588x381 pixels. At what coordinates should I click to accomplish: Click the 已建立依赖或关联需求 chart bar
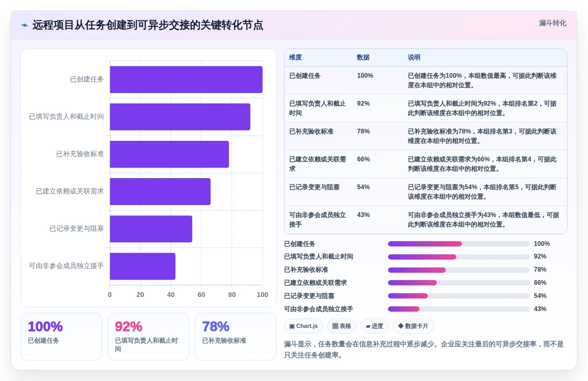(160, 191)
